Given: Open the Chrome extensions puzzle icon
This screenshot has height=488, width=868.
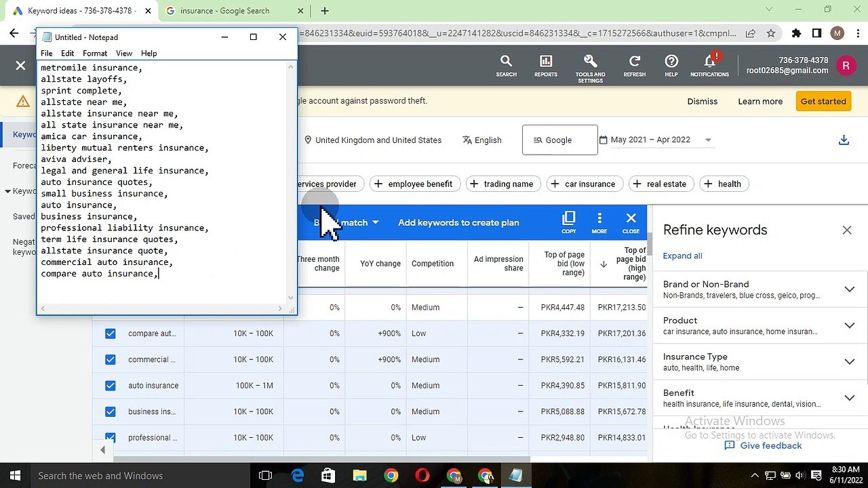Looking at the screenshot, I should pyautogui.click(x=797, y=33).
